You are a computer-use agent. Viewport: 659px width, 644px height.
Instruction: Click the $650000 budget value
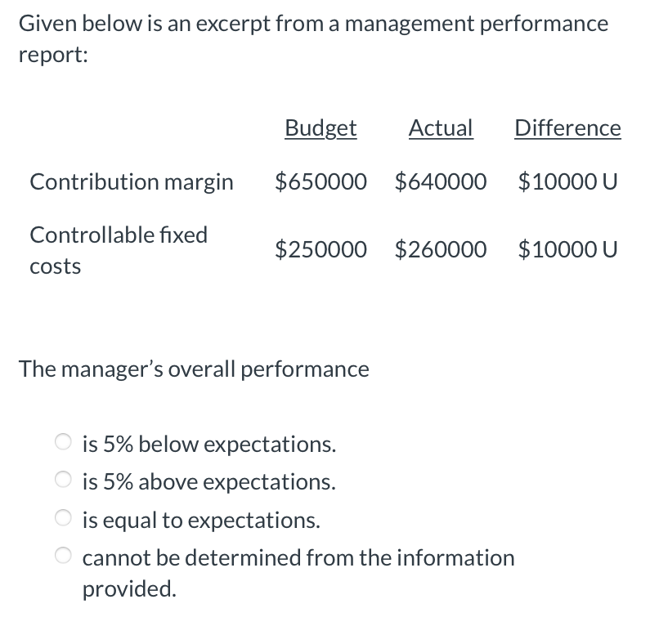click(321, 181)
